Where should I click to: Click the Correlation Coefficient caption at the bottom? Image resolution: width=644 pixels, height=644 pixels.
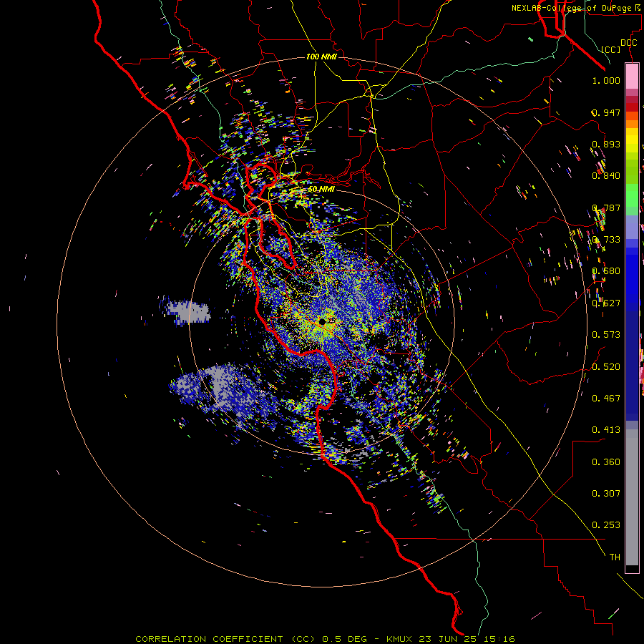tap(326, 639)
